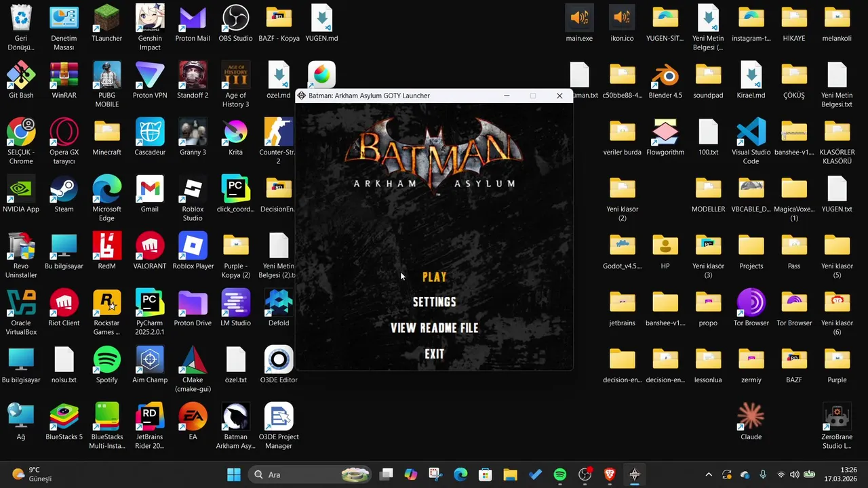
Task: Select the Gmail desktop icon
Action: 150,195
